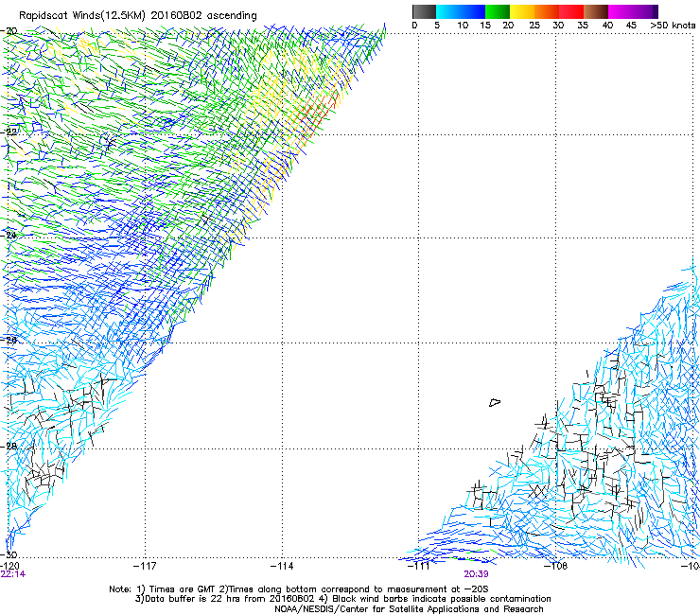Select the '-26' latitude axis label
This screenshot has width=700, height=615.
pos(9,341)
